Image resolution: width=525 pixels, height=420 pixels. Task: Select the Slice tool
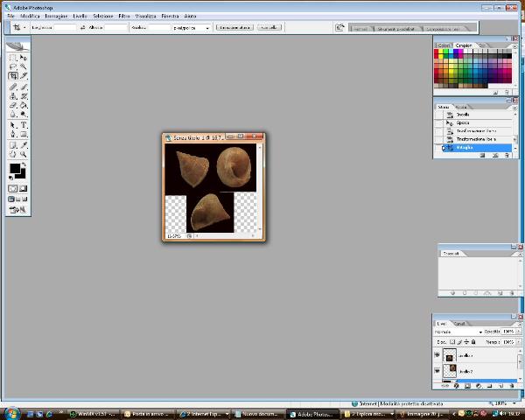point(24,76)
